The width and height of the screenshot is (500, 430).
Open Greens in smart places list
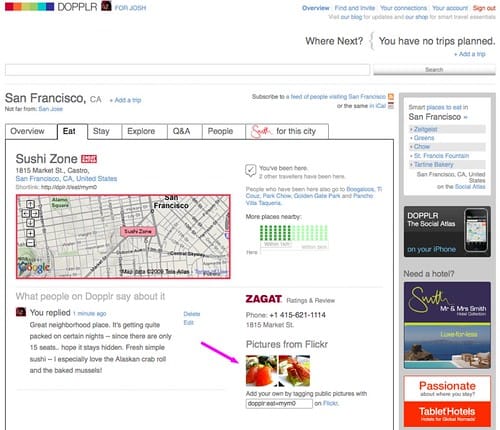424,138
